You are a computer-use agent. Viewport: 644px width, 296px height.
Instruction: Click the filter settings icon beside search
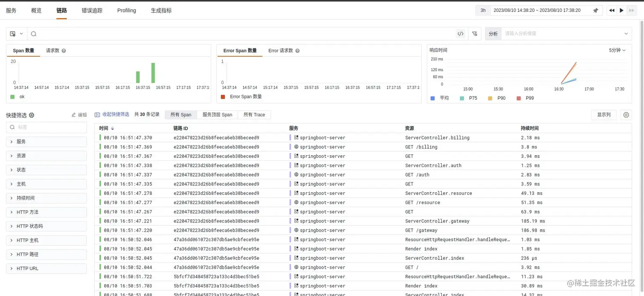pos(474,34)
